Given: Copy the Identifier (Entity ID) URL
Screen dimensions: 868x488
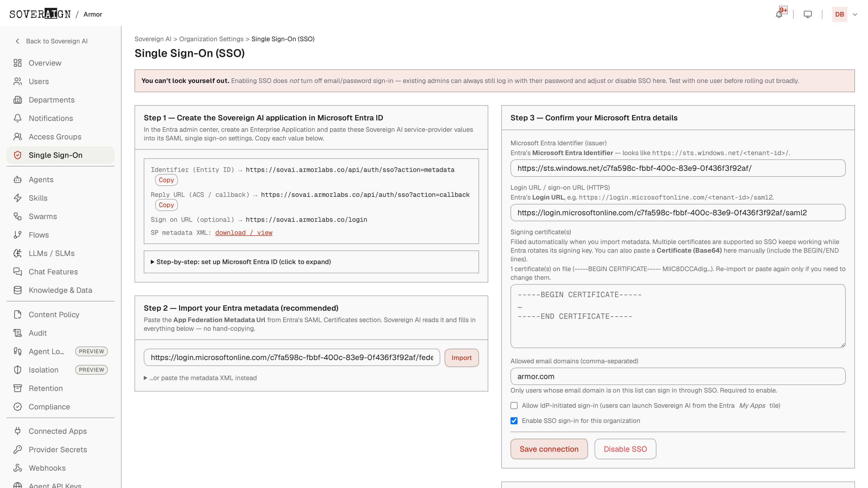Looking at the screenshot, I should [167, 180].
